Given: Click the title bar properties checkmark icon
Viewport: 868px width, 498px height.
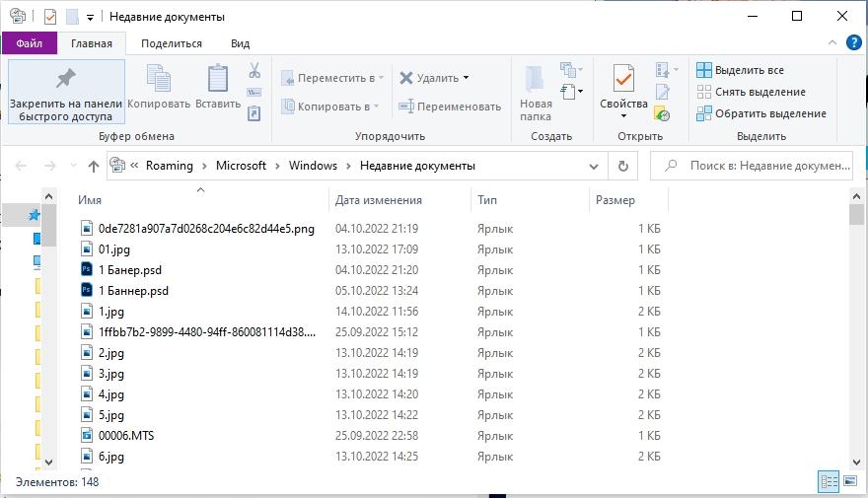Looking at the screenshot, I should [50, 17].
